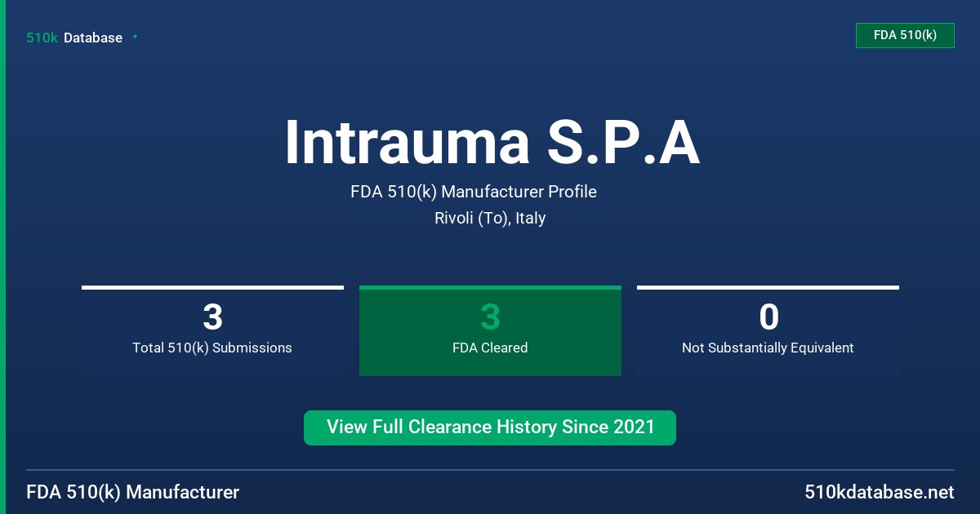
Task: Click the Intrauma S.P.A heading
Action: pyautogui.click(x=492, y=143)
